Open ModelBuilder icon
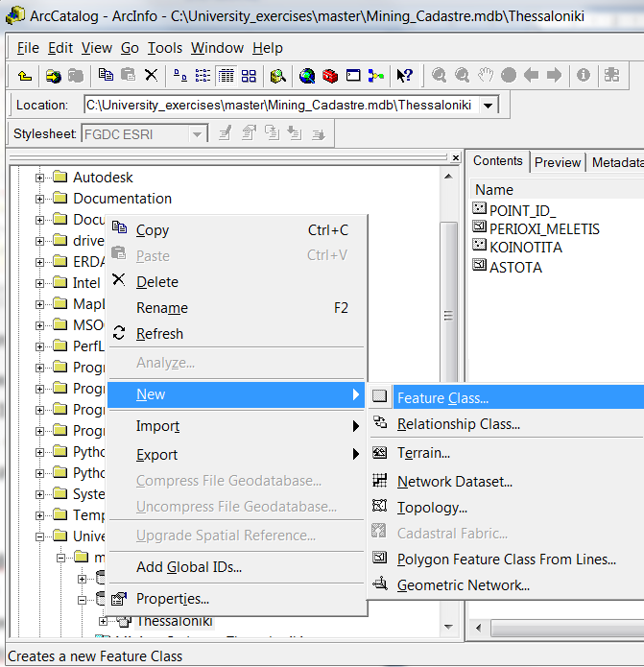 [x=376, y=76]
